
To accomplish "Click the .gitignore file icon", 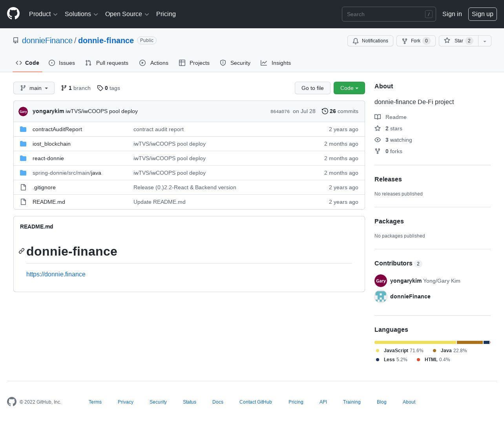I will (x=23, y=187).
